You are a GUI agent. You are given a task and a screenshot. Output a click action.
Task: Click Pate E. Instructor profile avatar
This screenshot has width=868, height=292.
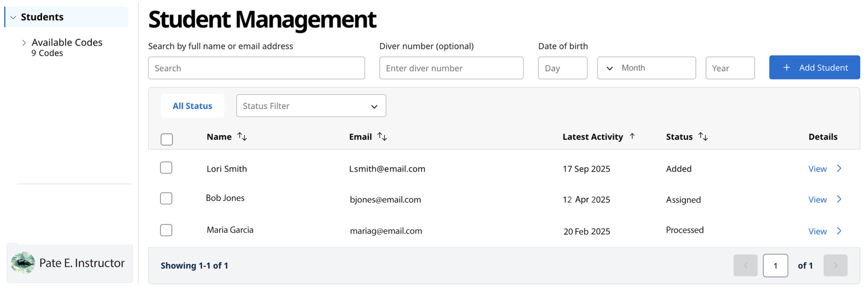click(x=23, y=263)
